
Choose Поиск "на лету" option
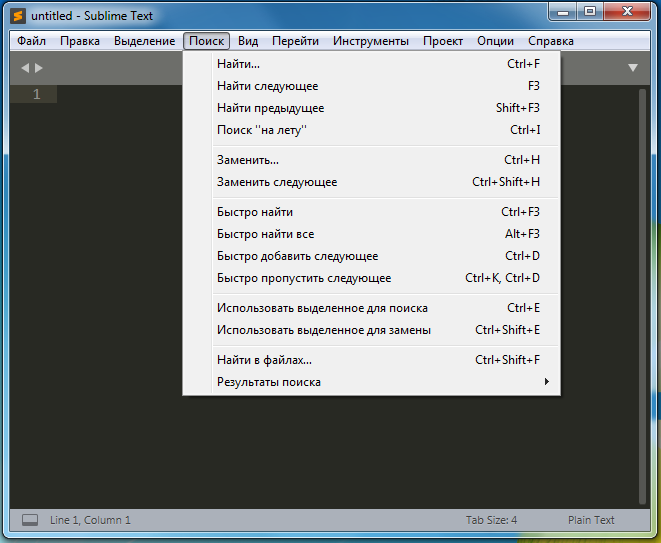[371, 130]
